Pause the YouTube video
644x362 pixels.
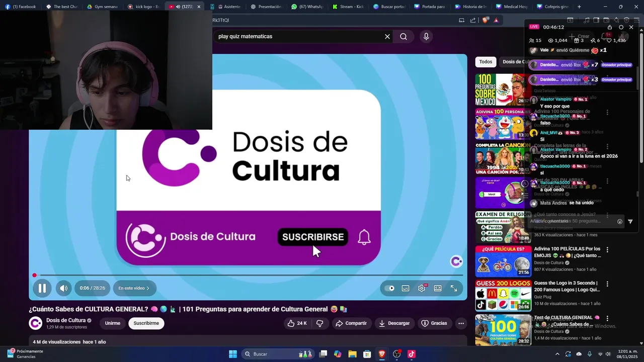(x=42, y=288)
